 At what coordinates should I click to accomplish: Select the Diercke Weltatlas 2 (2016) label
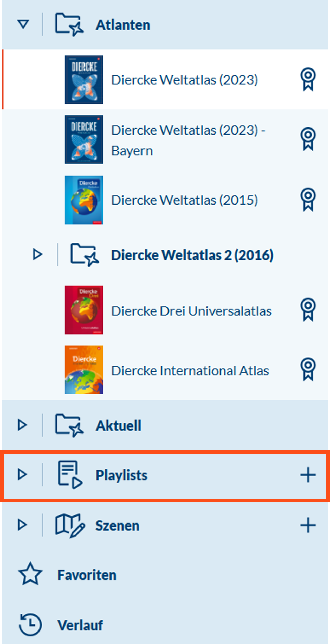tap(192, 255)
